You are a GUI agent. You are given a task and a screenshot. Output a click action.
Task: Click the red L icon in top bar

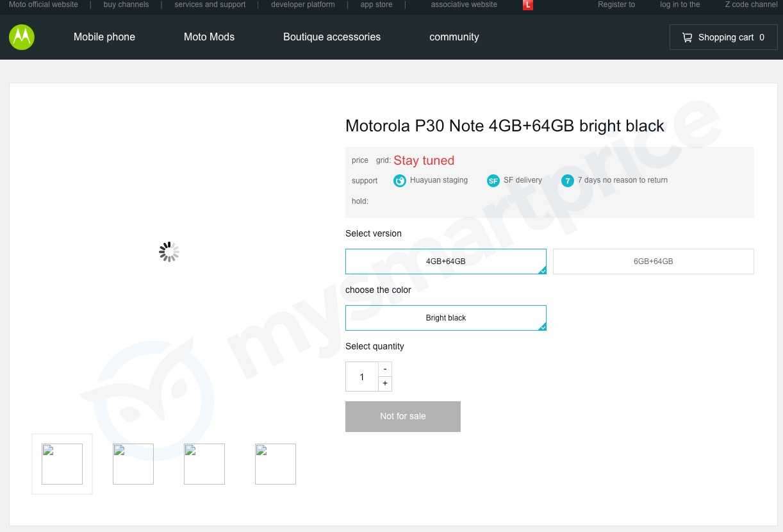(x=528, y=5)
